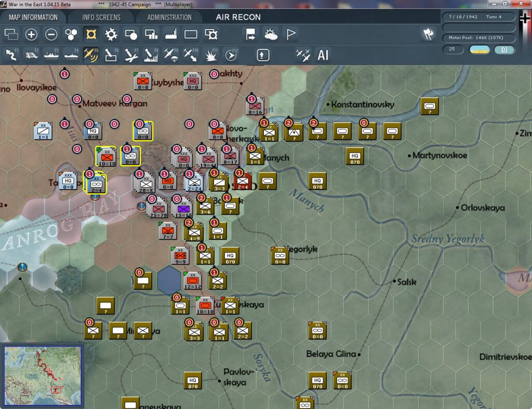The width and height of the screenshot is (532, 409).
Task: Open the INFO SCREENS tab
Action: point(101,17)
